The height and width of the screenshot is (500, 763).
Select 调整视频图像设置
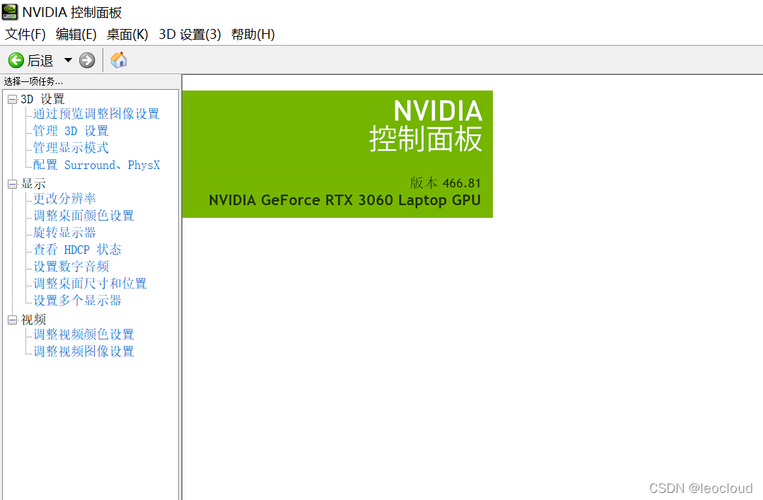tap(84, 352)
